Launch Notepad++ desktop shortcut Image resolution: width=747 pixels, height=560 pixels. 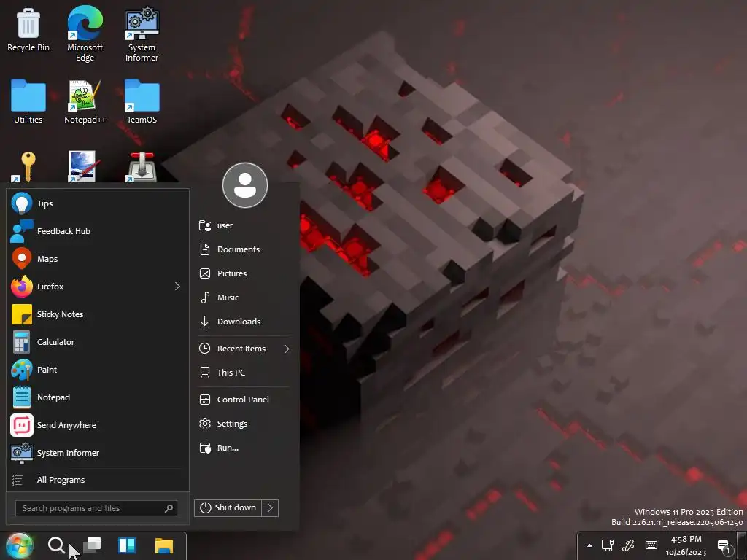(85, 101)
